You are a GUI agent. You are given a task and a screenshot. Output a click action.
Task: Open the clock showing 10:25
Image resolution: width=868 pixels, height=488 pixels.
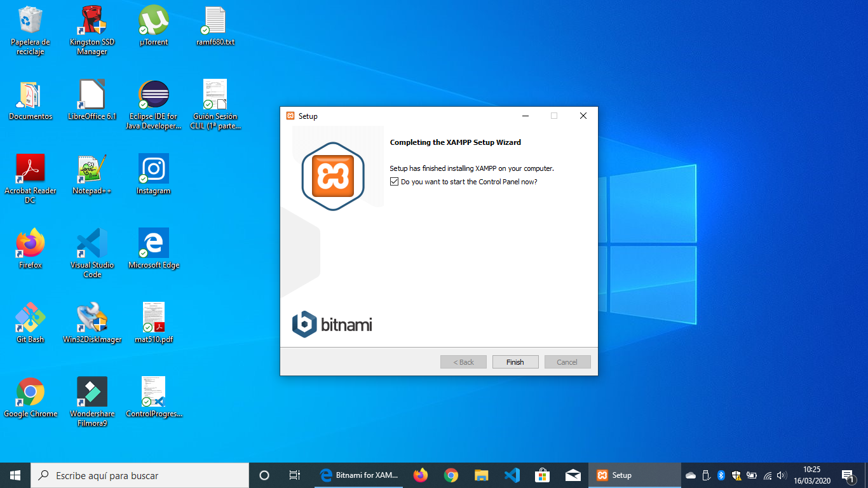click(812, 475)
